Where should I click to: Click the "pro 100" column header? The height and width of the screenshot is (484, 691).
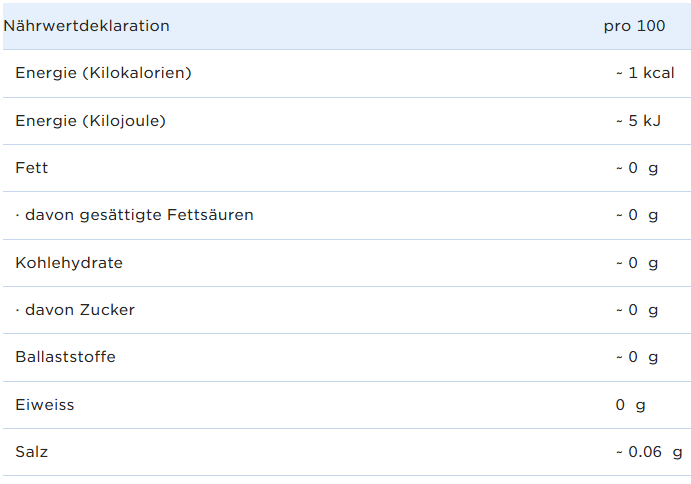(634, 26)
